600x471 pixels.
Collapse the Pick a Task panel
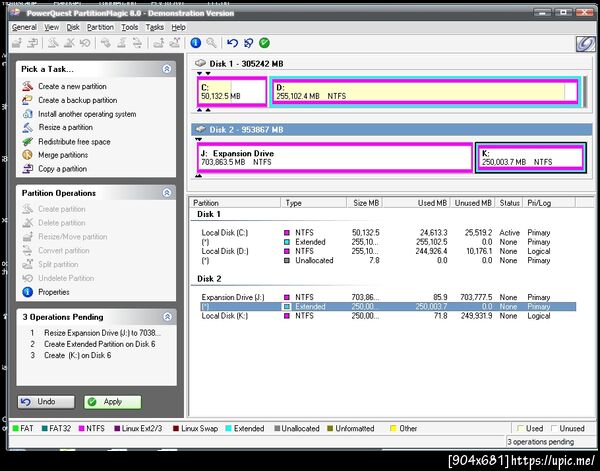(x=167, y=69)
